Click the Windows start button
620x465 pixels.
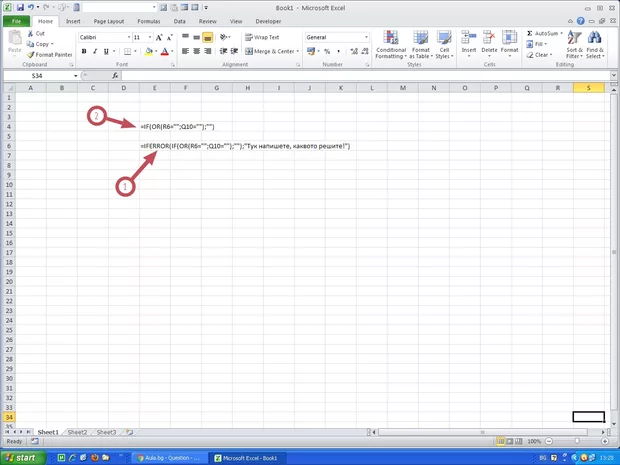pos(21,458)
